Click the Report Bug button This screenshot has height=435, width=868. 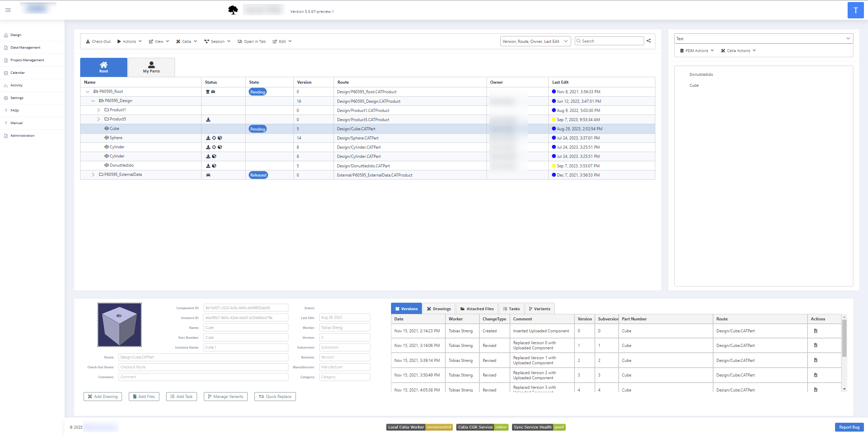click(849, 427)
